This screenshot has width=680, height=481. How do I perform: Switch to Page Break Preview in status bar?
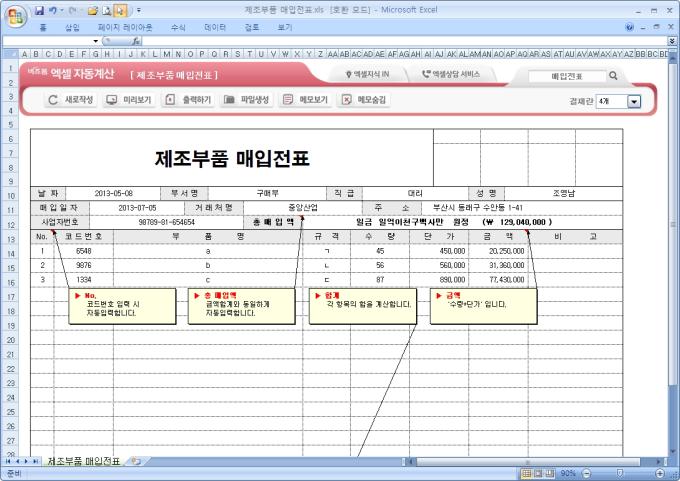tap(550, 474)
